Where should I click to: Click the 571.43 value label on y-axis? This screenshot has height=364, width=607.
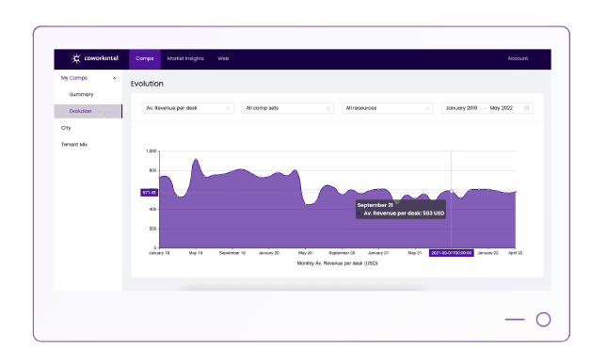click(149, 192)
